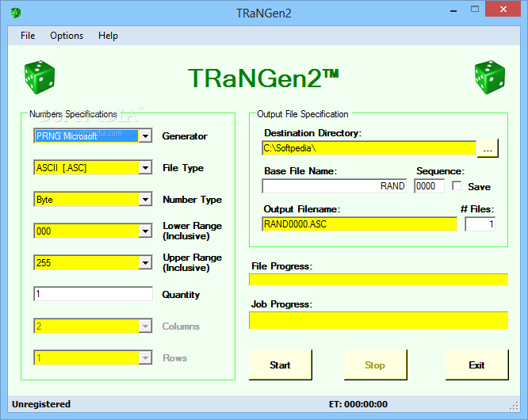The image size is (528, 420).
Task: Click the # Files input field
Action: (480, 223)
